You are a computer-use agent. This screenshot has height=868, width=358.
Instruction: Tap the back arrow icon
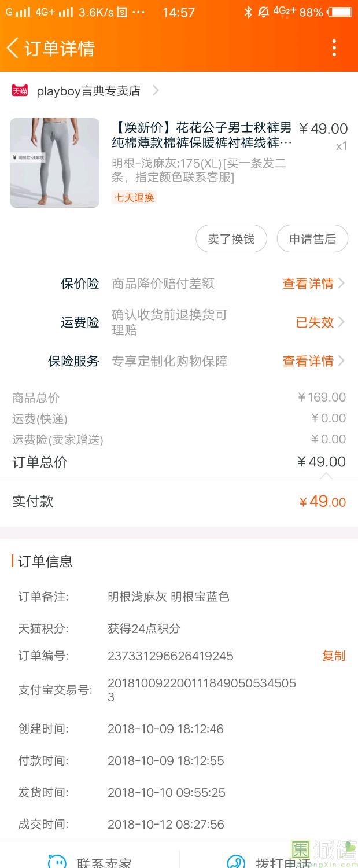click(x=13, y=48)
